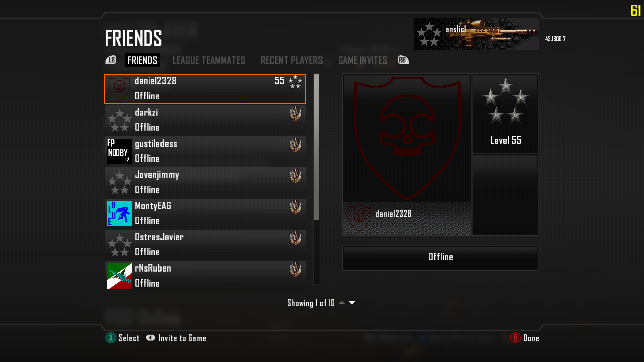Click rNsRuben flag emblem icon
Viewport: 644px width, 362px height.
point(119,276)
